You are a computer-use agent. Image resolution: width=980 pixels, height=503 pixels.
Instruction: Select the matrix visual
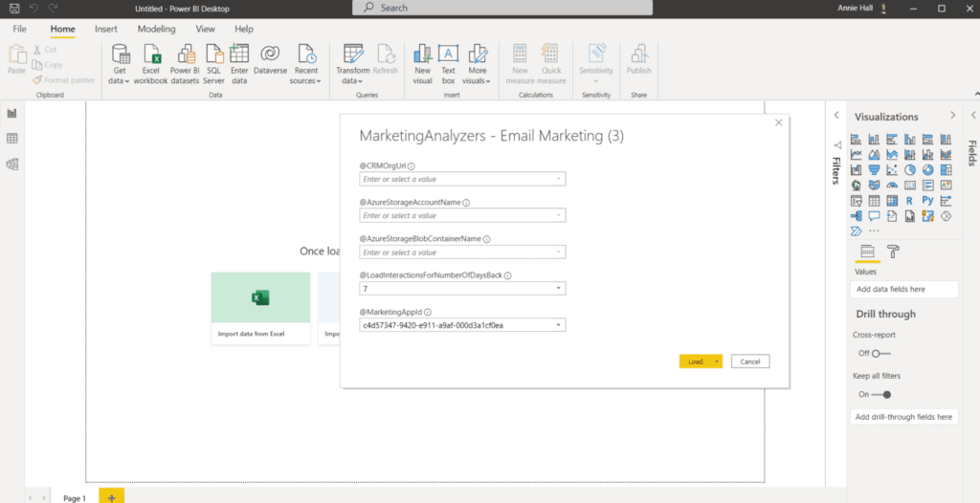[892, 201]
